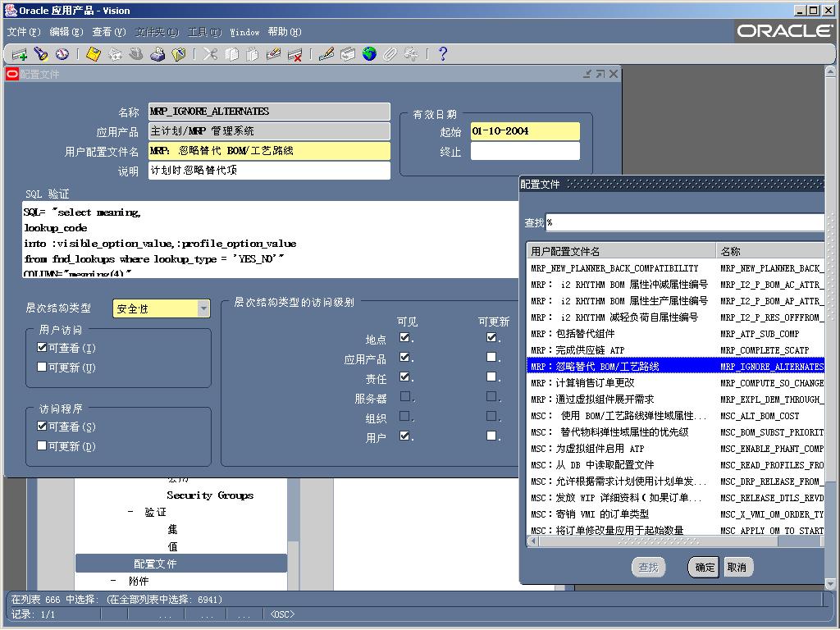The height and width of the screenshot is (630, 840).
Task: Toggle the 可更新 checkbox for 用户
Action: tap(491, 436)
